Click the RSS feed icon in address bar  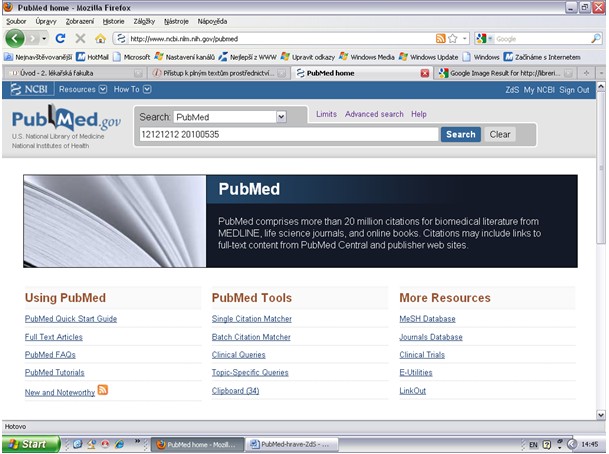tap(440, 38)
